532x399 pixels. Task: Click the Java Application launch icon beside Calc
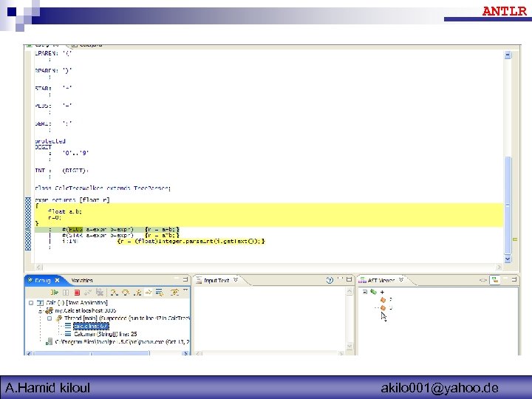[x=40, y=303]
